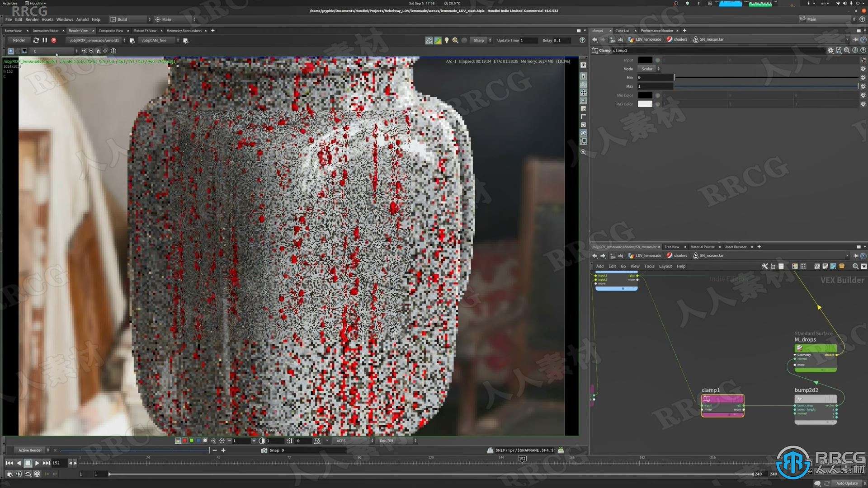The image size is (868, 488).
Task: Open the ACES color space dropdown
Action: point(354,441)
